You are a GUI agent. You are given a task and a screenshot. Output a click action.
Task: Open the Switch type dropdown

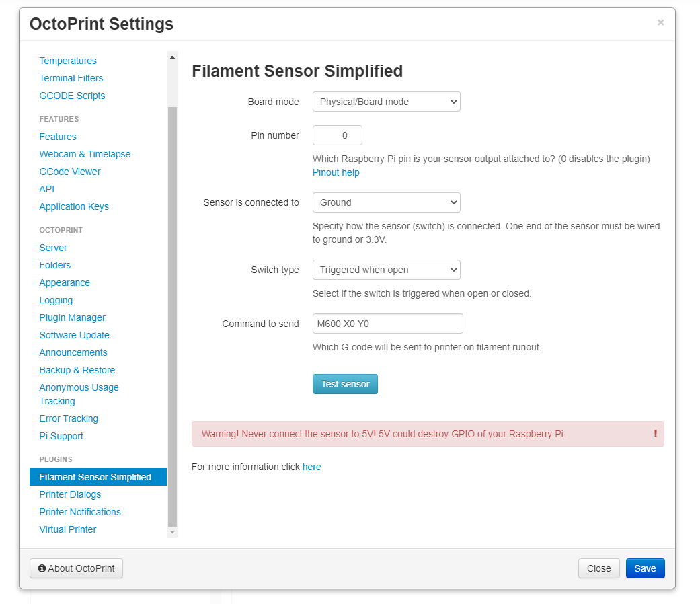point(386,270)
